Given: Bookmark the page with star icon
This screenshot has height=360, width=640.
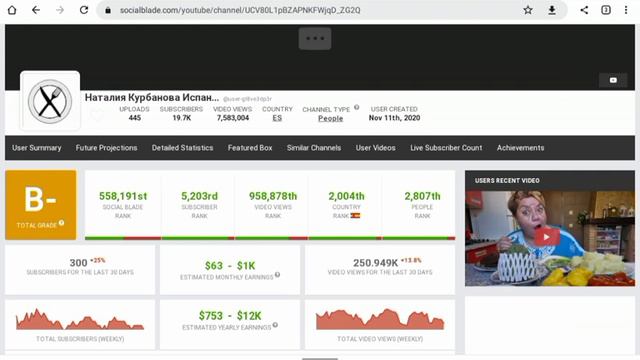Looking at the screenshot, I should [x=528, y=10].
